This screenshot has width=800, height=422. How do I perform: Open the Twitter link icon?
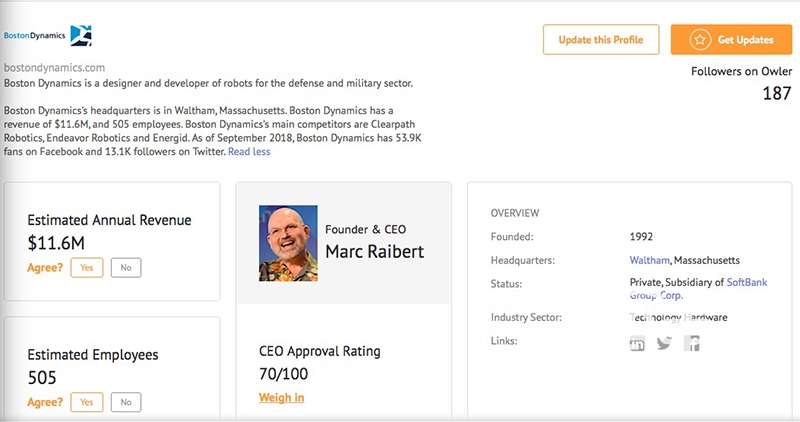click(x=664, y=344)
